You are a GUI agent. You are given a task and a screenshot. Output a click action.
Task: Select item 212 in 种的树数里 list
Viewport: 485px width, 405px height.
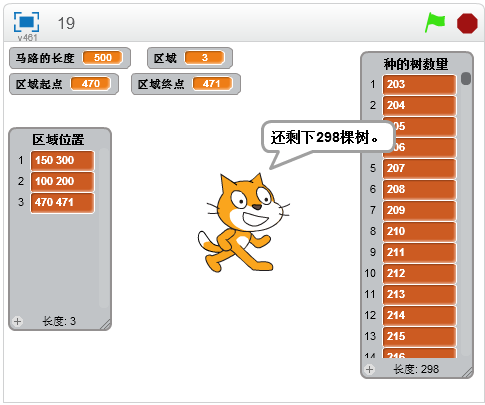click(x=419, y=273)
